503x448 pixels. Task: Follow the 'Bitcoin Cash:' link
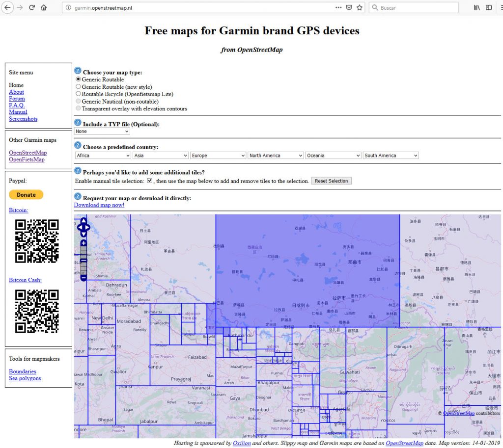[x=26, y=280]
